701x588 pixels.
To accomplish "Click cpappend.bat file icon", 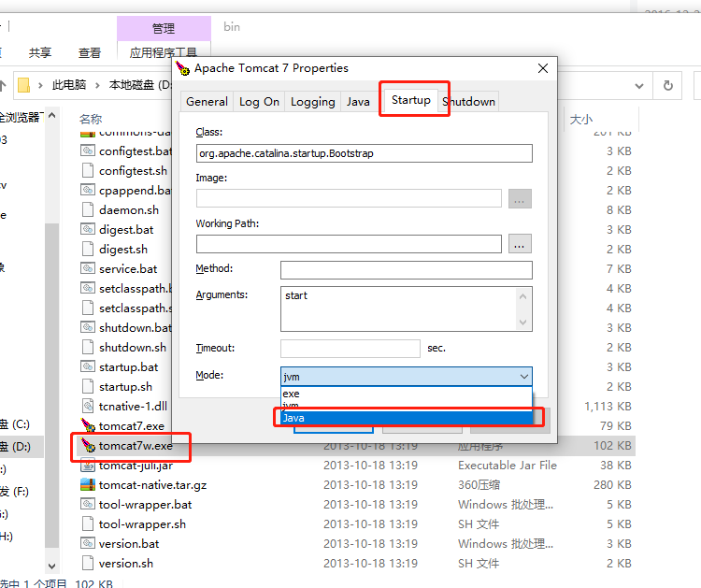I will [88, 190].
